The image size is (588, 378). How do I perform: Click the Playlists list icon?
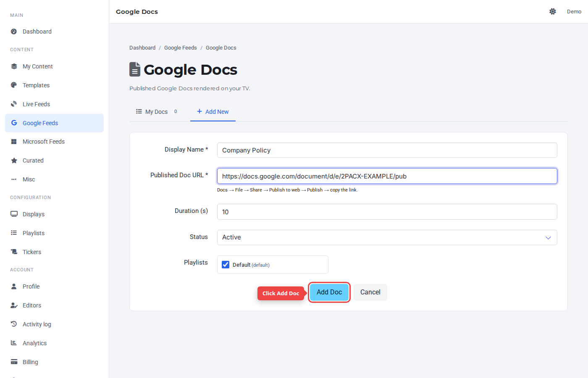(14, 233)
